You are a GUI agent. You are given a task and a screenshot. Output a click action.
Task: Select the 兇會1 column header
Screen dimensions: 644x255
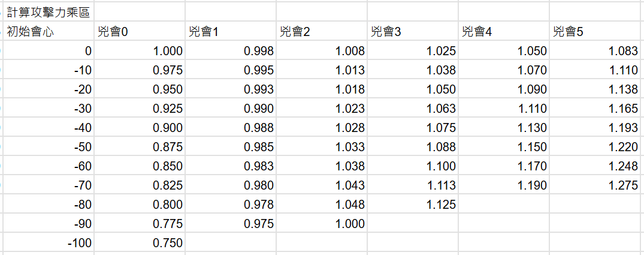coord(231,31)
